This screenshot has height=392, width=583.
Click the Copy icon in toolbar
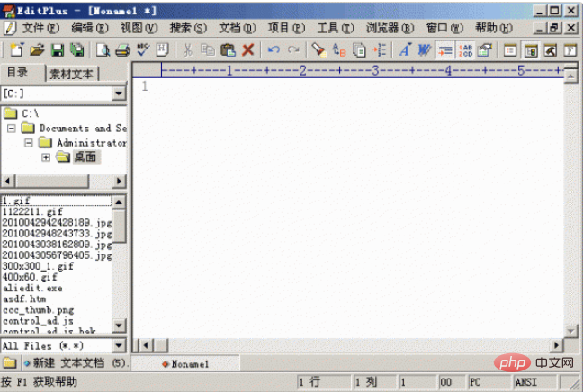click(x=208, y=49)
